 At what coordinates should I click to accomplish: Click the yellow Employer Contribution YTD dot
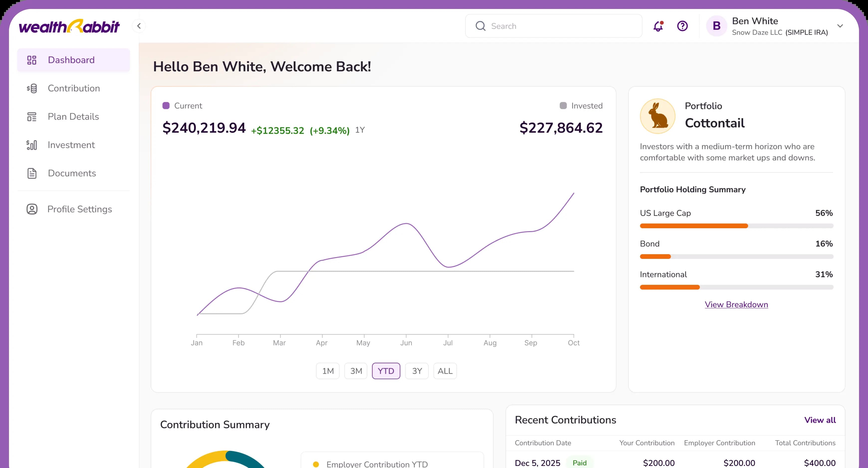(316, 464)
